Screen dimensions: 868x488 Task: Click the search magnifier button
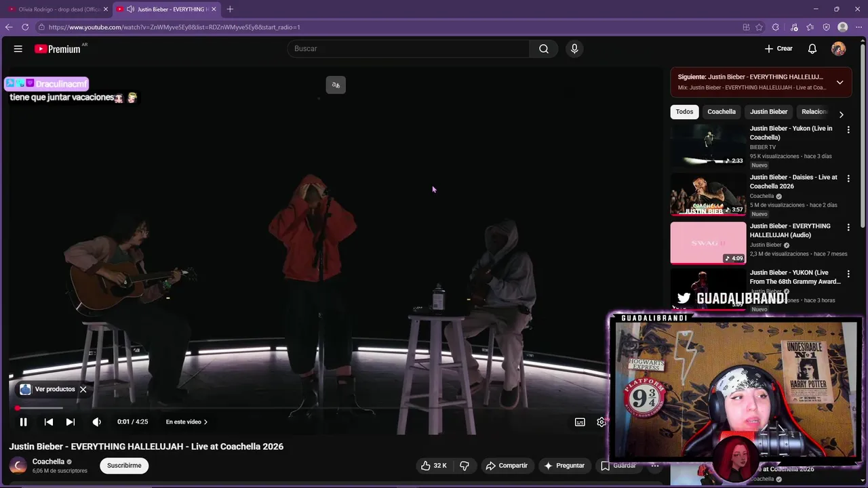point(544,49)
